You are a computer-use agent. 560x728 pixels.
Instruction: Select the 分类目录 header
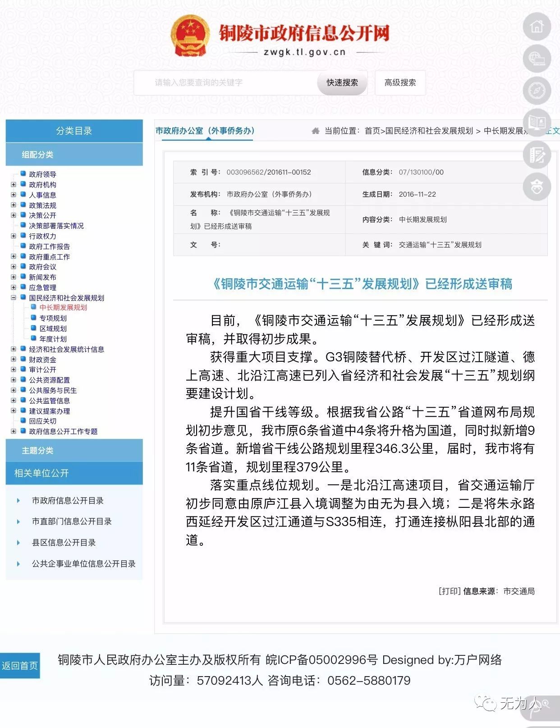pyautogui.click(x=74, y=131)
